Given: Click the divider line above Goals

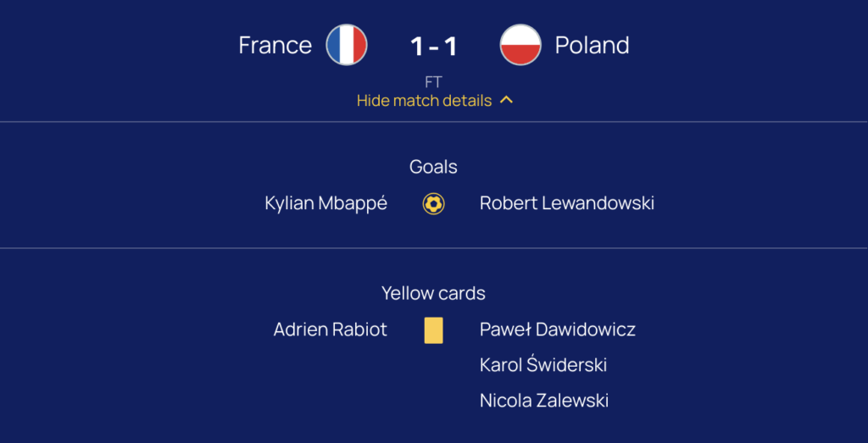Looking at the screenshot, I should [433, 122].
